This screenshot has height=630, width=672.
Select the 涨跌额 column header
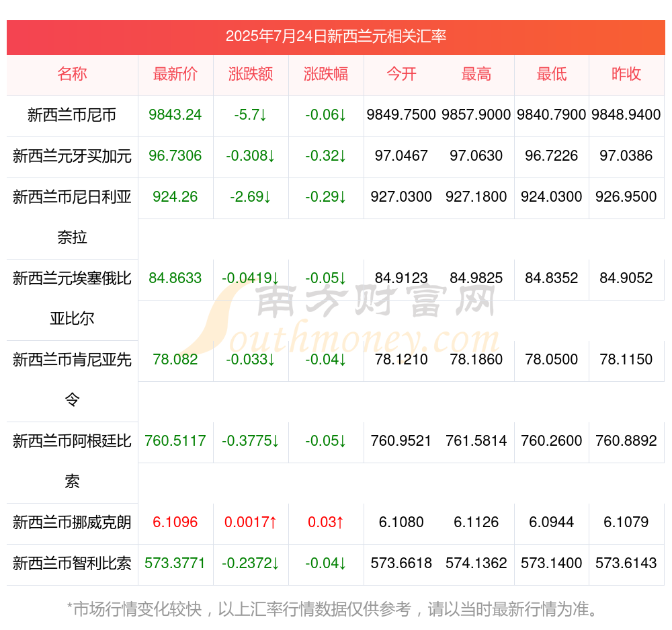pos(251,74)
